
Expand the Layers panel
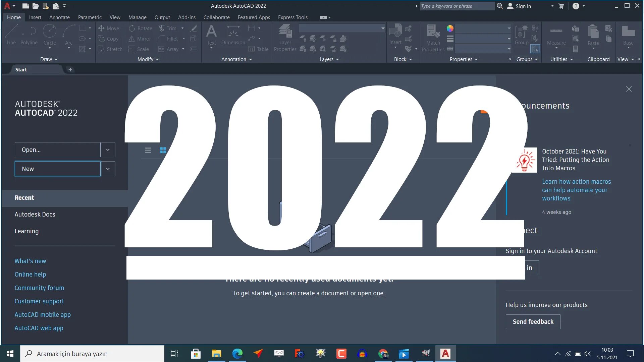pyautogui.click(x=329, y=59)
